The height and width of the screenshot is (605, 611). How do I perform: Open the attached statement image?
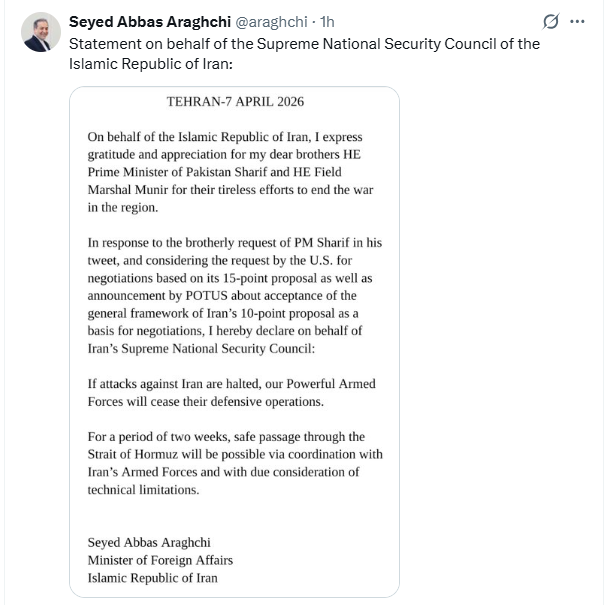click(234, 342)
